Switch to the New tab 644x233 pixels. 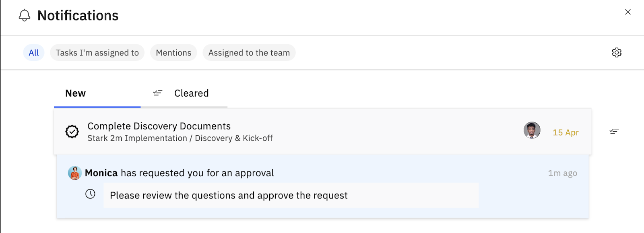[76, 93]
